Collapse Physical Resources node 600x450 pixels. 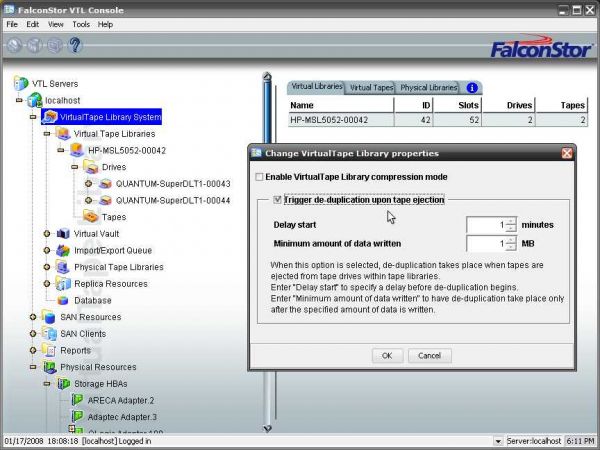(x=33, y=367)
